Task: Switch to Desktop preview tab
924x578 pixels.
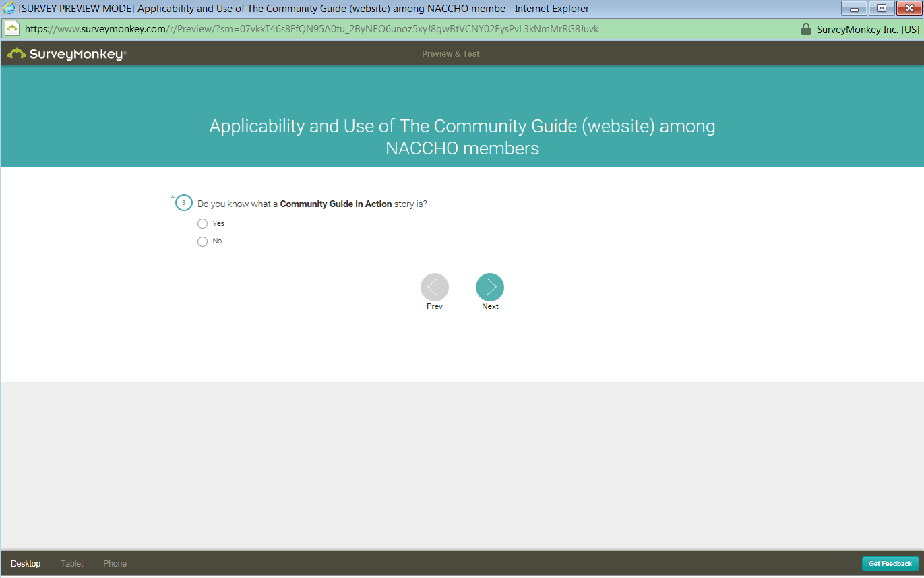Action: click(26, 564)
